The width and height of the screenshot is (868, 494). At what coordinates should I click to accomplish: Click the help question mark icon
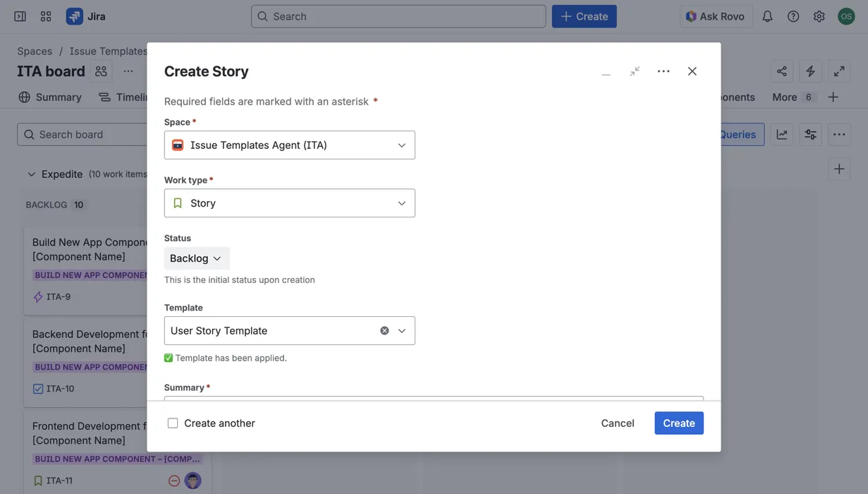tap(793, 16)
